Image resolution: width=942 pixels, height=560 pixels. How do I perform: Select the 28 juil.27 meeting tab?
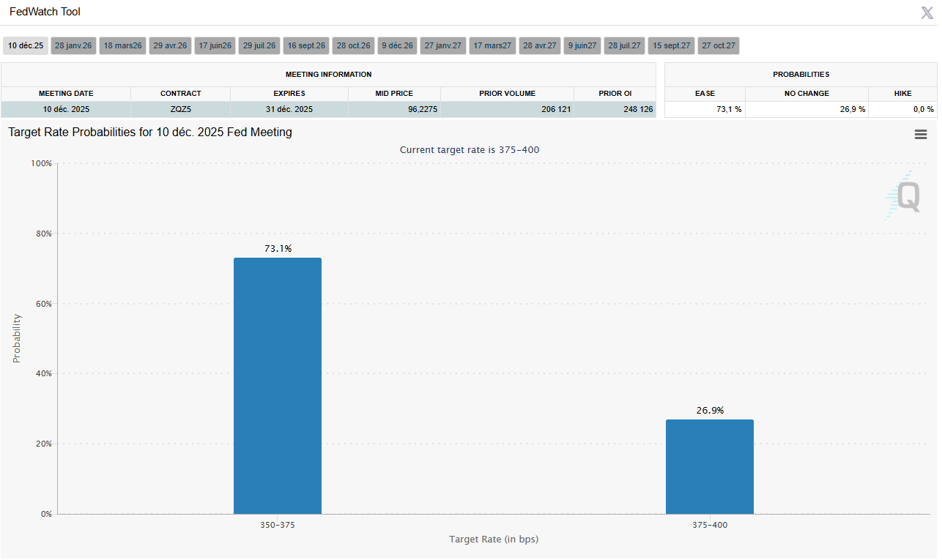pyautogui.click(x=624, y=46)
